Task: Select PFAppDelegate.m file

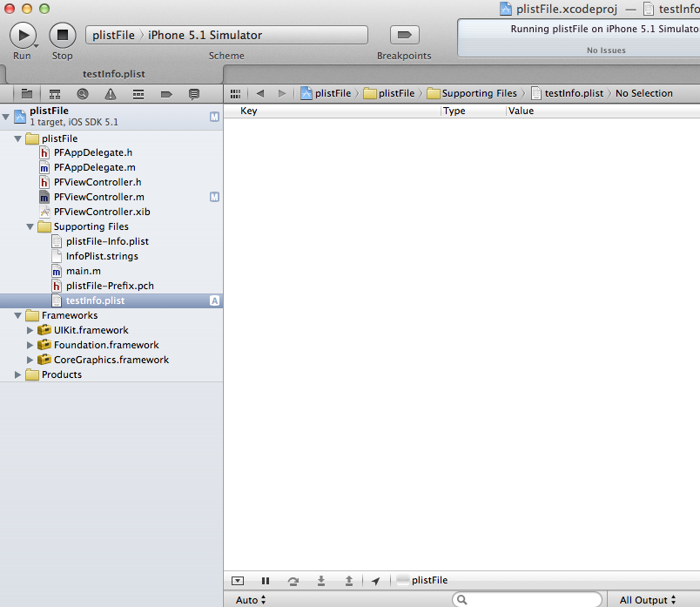Action: coord(95,167)
